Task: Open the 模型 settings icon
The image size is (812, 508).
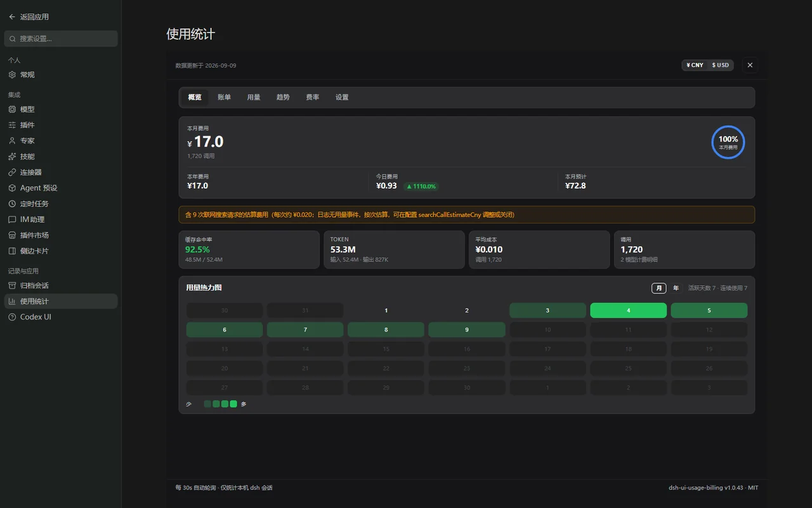Action: 12,109
